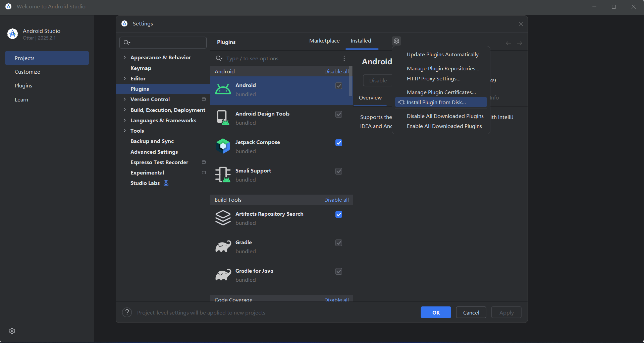Click the Android Design Tools plugin icon

tap(223, 118)
